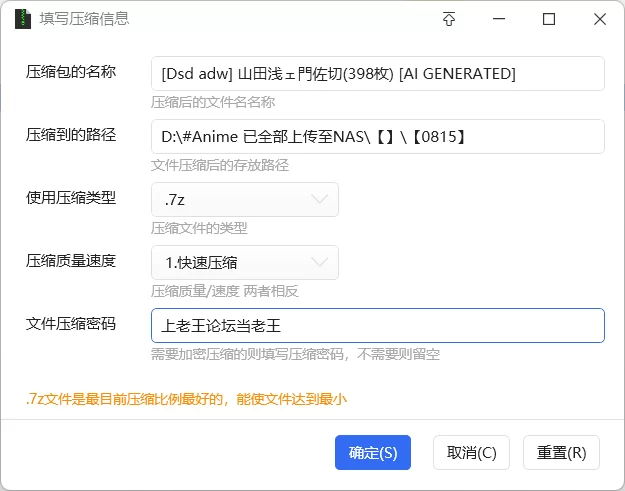This screenshot has width=625, height=491.
Task: Click hint text 文件压缩后的存放路径
Action: pos(220,165)
